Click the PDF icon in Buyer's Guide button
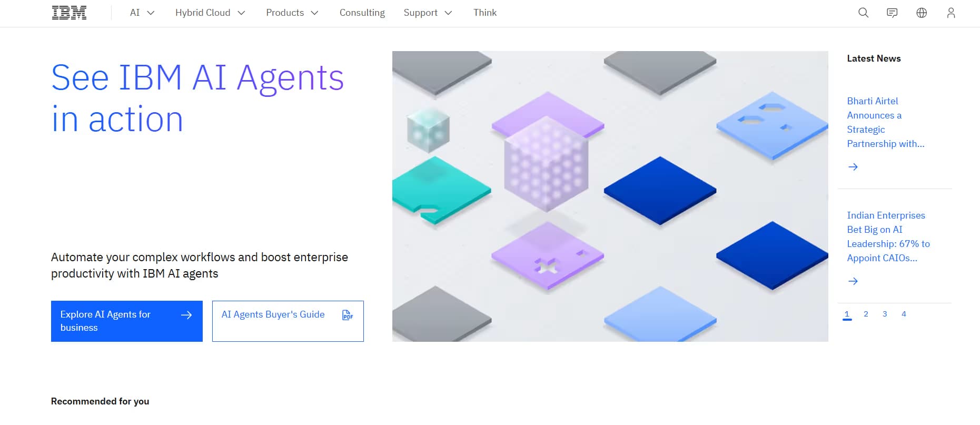The height and width of the screenshot is (425, 980). pos(348,315)
